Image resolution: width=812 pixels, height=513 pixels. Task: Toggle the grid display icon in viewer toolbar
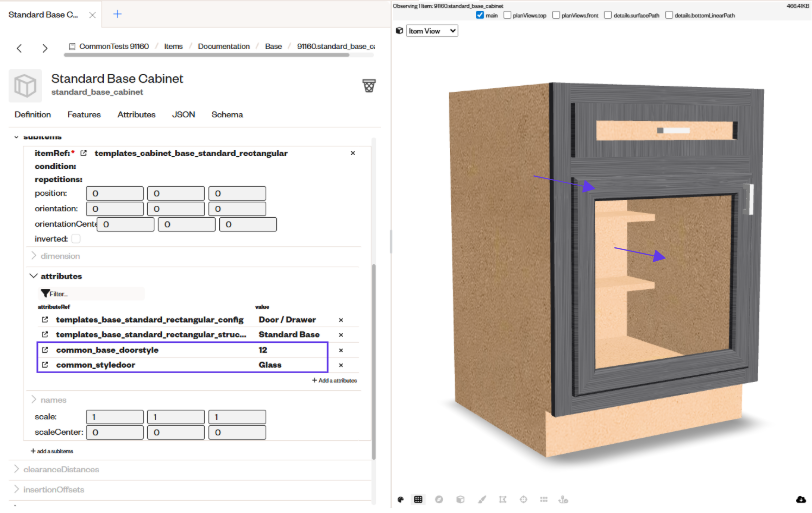[418, 500]
